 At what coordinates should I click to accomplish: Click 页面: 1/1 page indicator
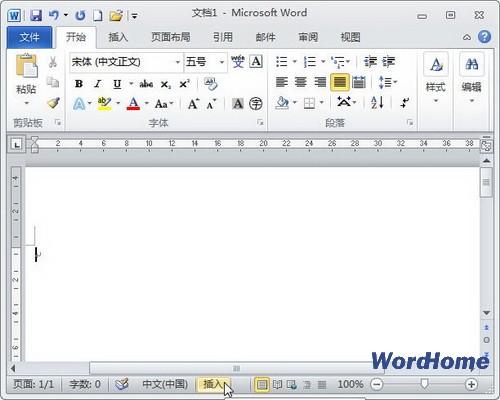33,384
